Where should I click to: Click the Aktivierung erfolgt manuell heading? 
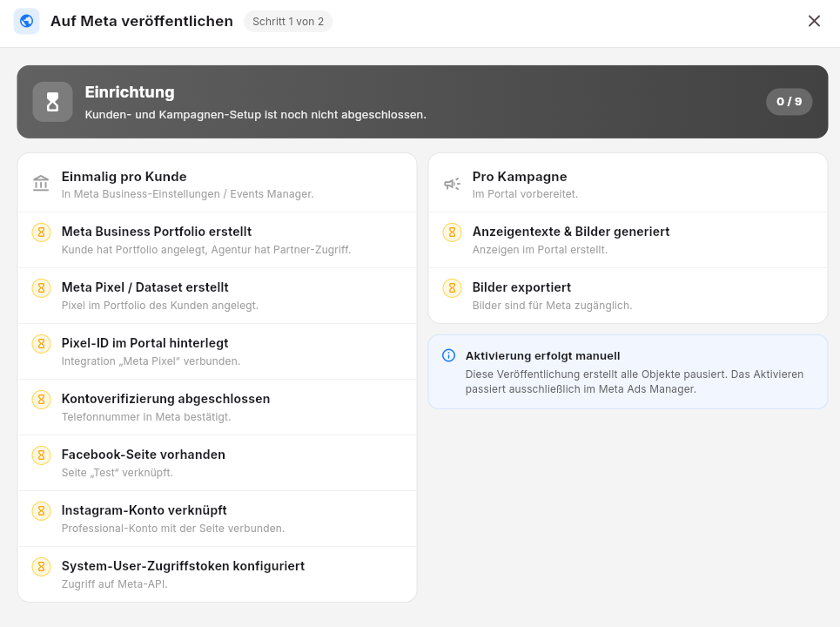pos(542,356)
